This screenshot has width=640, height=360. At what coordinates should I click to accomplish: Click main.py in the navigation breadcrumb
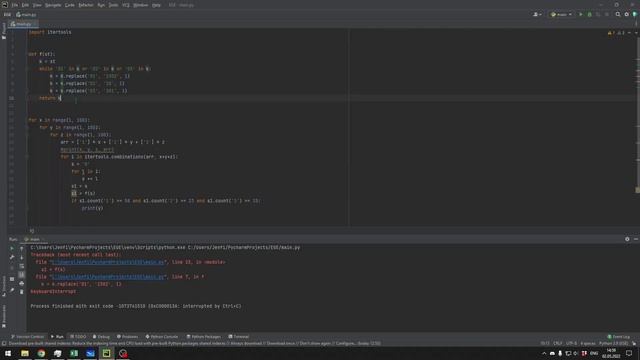pyautogui.click(x=27, y=15)
